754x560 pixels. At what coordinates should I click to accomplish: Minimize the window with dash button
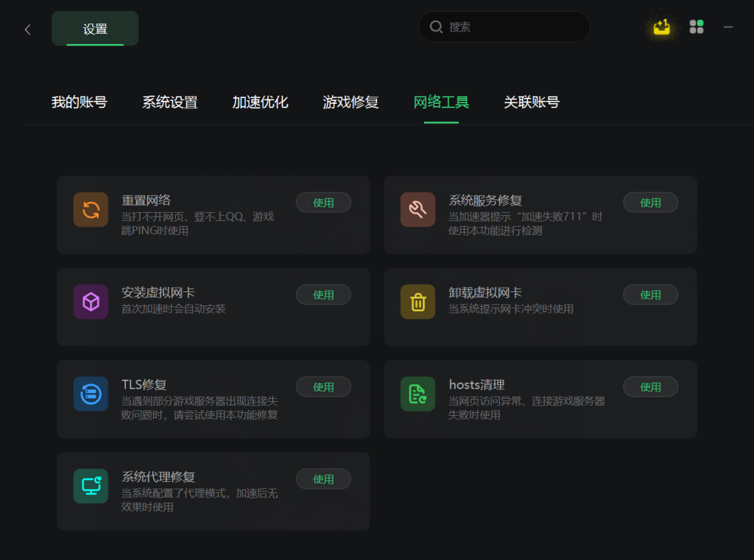click(x=728, y=27)
